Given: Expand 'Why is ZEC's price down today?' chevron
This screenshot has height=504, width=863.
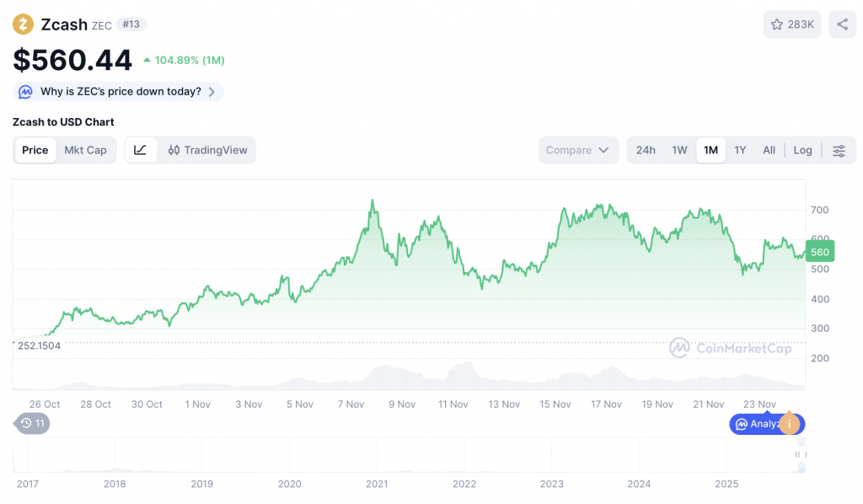Looking at the screenshot, I should 212,92.
